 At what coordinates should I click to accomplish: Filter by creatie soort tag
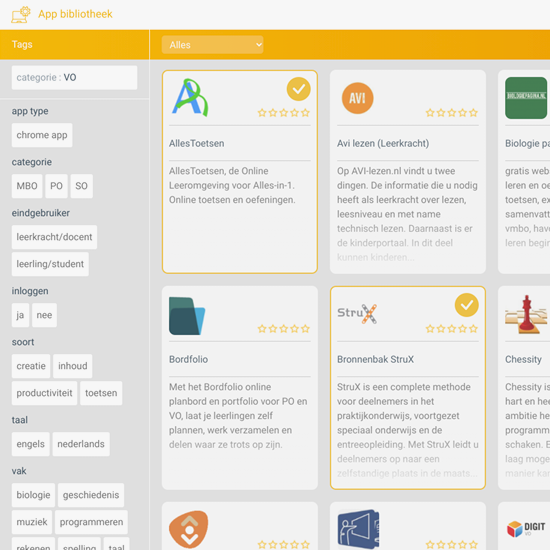(31, 366)
